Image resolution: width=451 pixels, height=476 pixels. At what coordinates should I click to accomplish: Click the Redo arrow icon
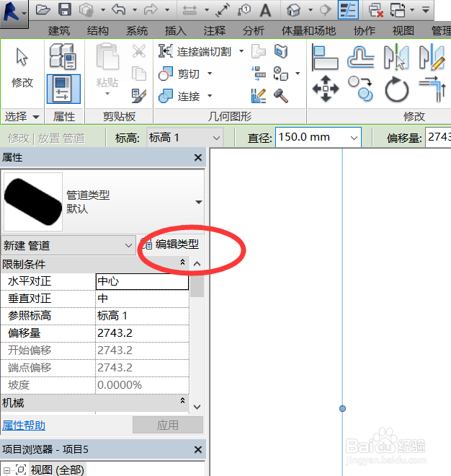(x=151, y=9)
